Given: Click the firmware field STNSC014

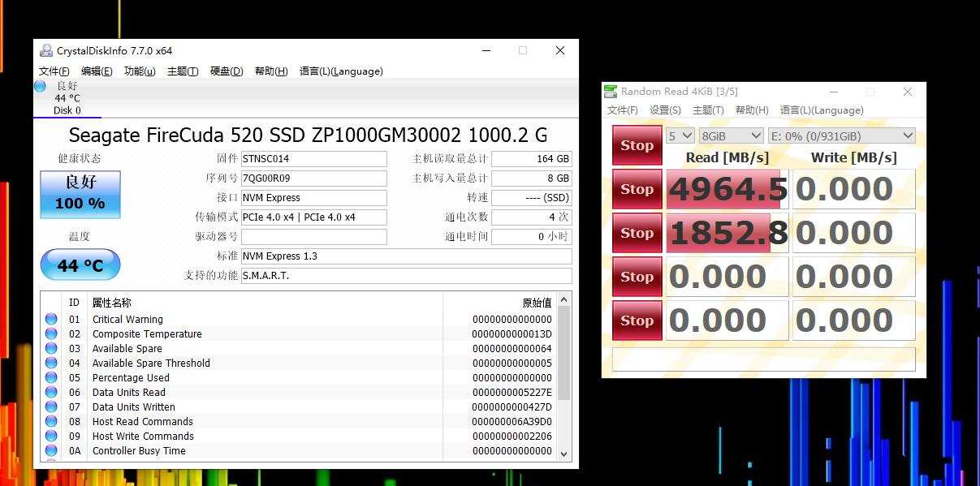Looking at the screenshot, I should [314, 159].
